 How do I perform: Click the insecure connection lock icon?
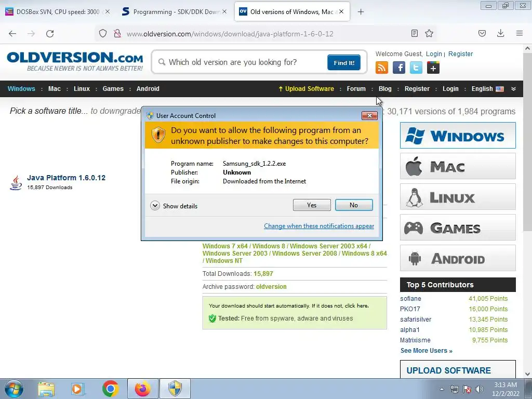tap(117, 34)
